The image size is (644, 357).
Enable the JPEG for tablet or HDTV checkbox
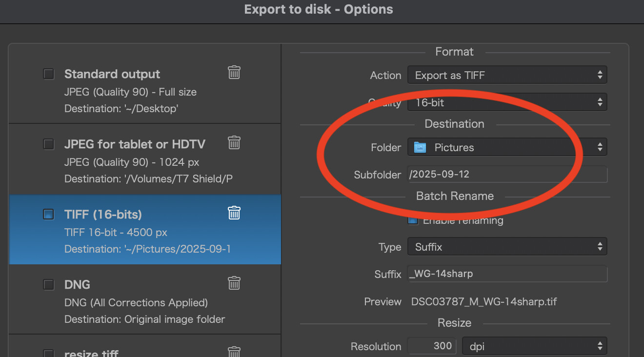(x=49, y=144)
